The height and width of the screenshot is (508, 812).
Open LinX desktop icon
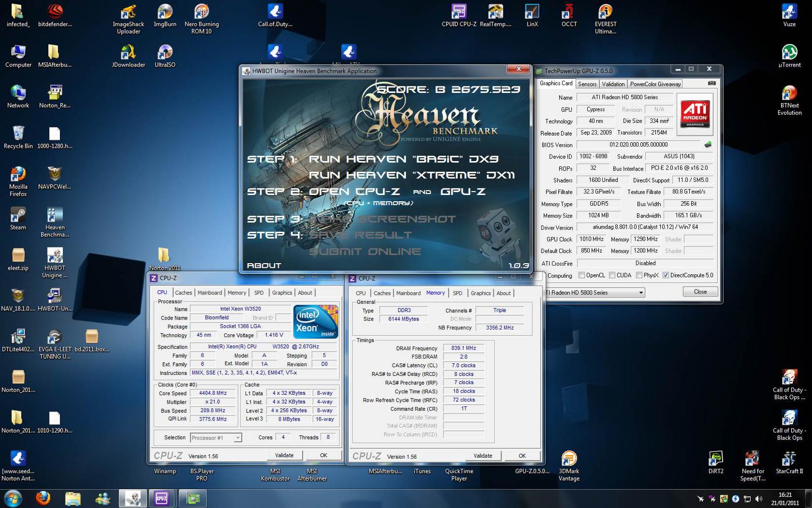[532, 16]
